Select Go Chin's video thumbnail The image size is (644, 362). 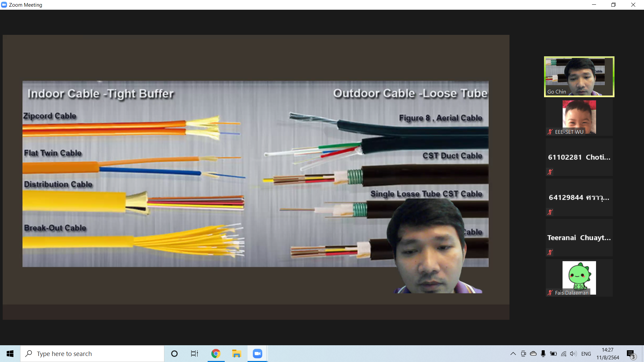(x=579, y=77)
